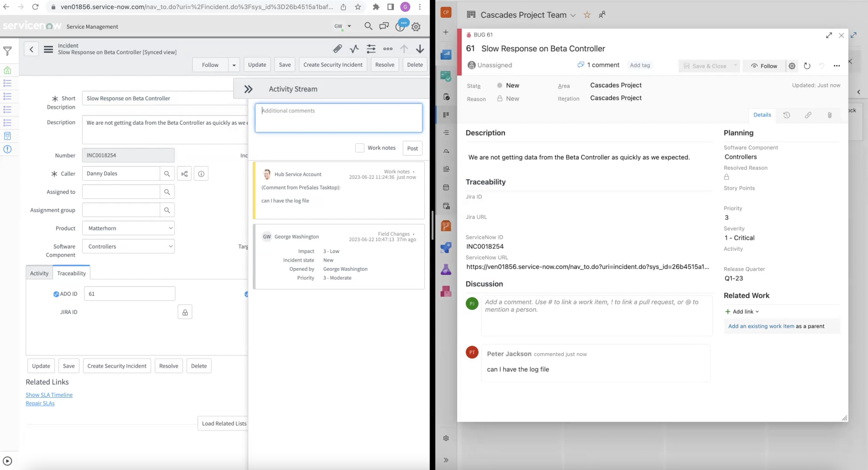The image size is (868, 470).
Task: Click the filter navigator funnel icon
Action: 7,51
